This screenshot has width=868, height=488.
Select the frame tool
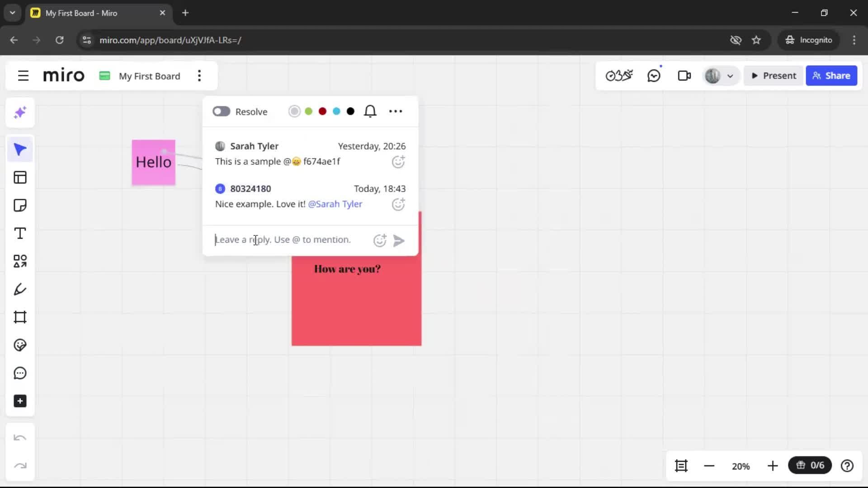click(20, 317)
